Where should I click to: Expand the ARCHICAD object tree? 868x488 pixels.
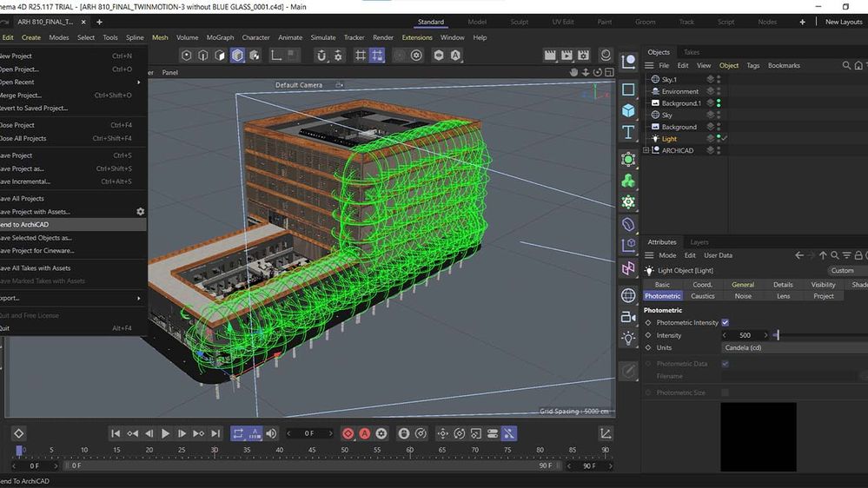(646, 150)
